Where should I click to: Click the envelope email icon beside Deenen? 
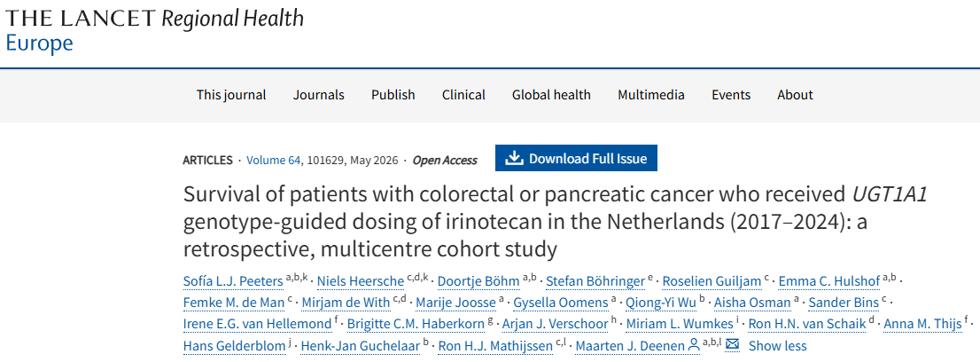732,345
